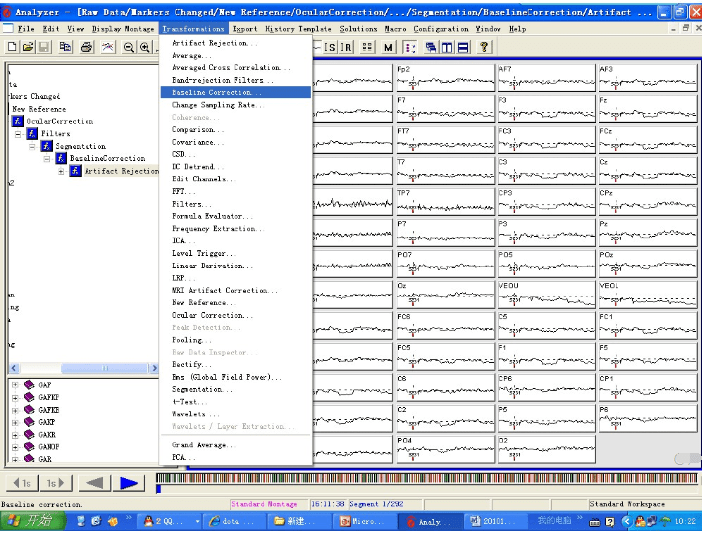Expand the GAKR book item

pos(15,435)
